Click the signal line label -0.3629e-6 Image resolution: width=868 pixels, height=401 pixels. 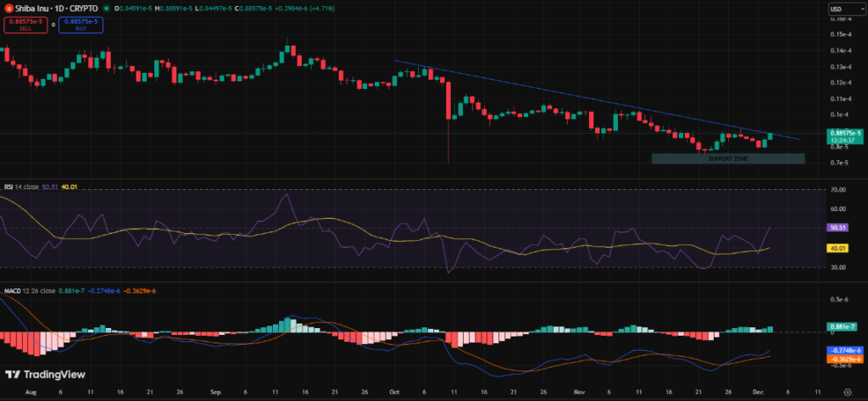[843, 359]
